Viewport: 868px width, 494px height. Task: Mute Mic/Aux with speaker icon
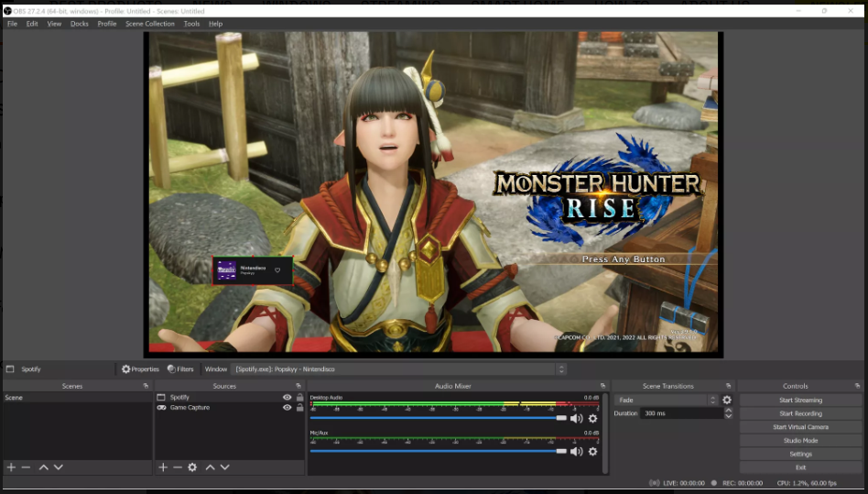tap(576, 451)
